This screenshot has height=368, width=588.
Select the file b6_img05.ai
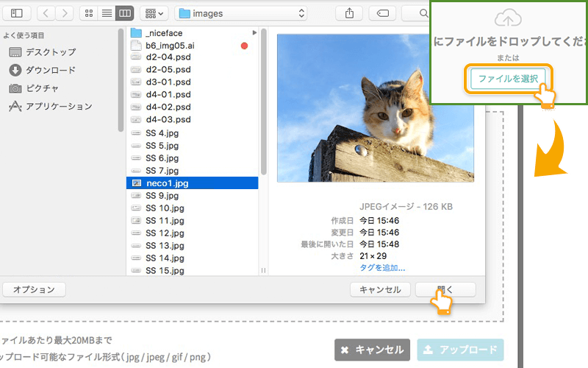pos(171,46)
